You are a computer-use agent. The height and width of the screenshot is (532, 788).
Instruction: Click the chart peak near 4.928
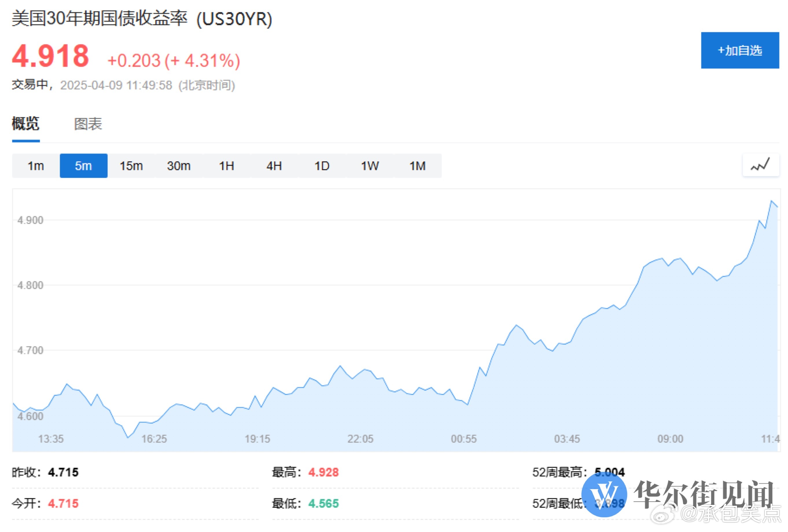(772, 201)
